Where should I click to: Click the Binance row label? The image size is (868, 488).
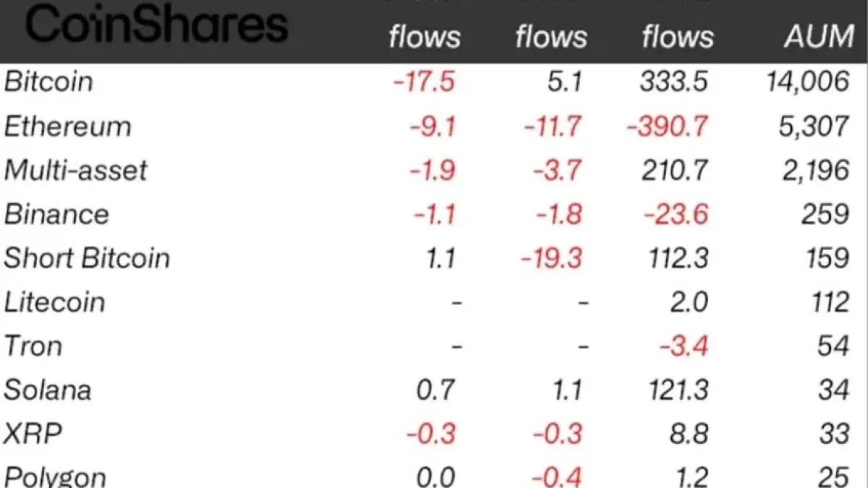[x=56, y=215]
